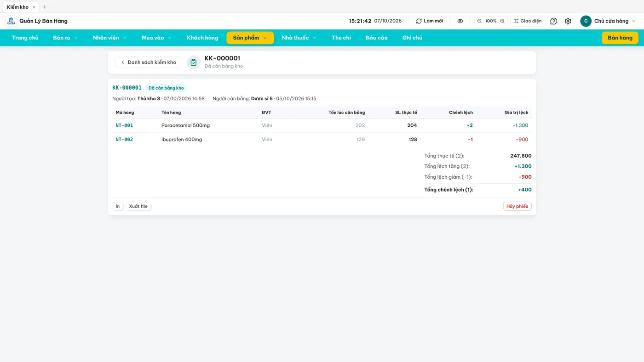
Task: Click the user avatar circle labeled C
Action: 586,21
